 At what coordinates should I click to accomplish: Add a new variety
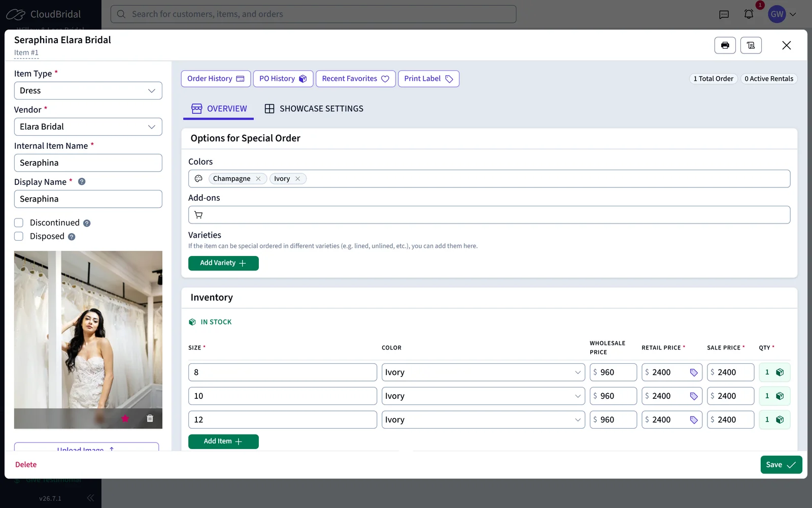[x=223, y=263]
